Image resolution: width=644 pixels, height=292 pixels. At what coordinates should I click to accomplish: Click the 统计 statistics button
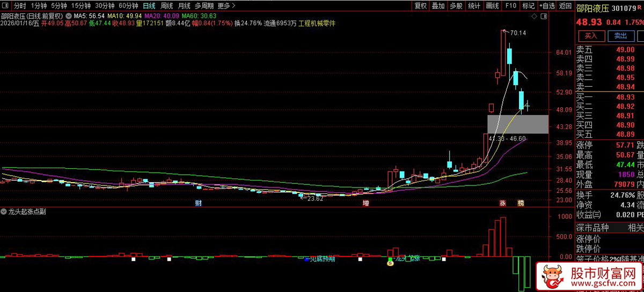(474, 6)
